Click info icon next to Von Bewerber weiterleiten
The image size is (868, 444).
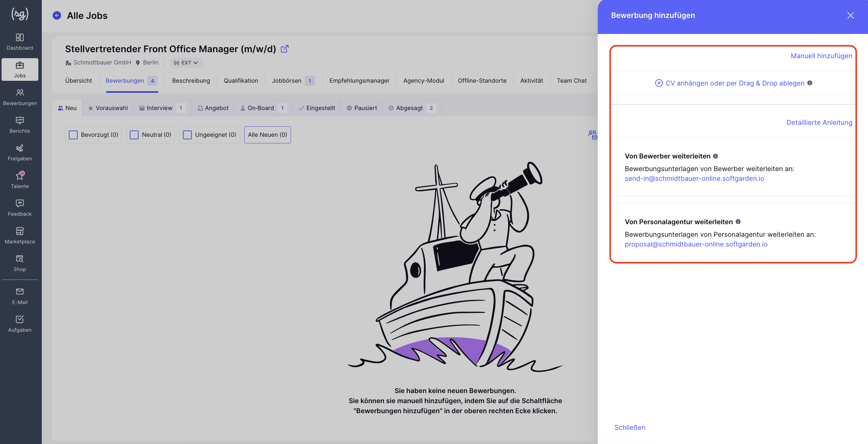[x=715, y=156]
